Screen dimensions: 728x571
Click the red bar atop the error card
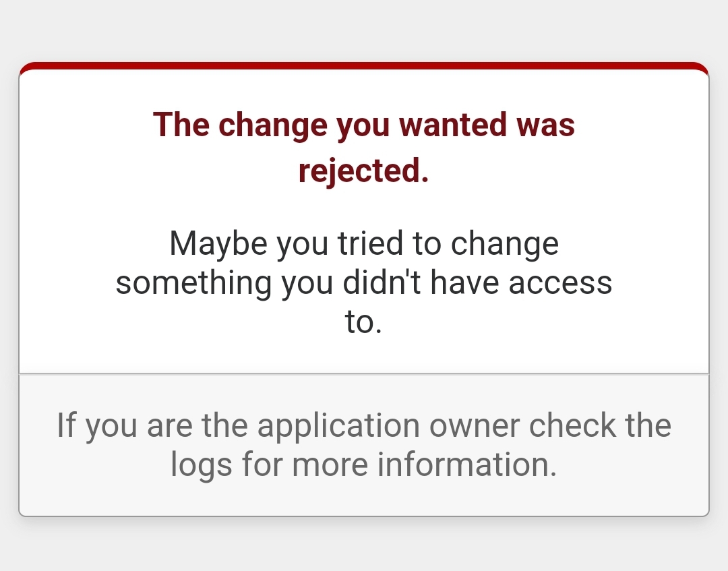[x=363, y=66]
